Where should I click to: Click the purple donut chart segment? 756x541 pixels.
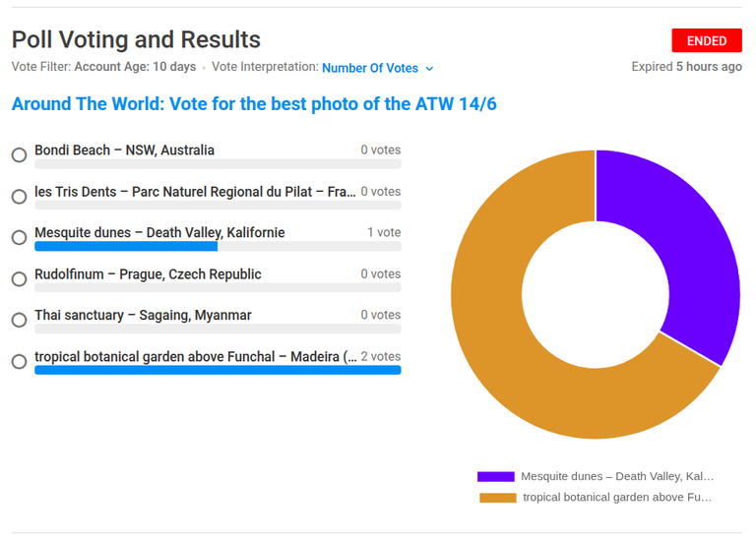pyautogui.click(x=685, y=241)
